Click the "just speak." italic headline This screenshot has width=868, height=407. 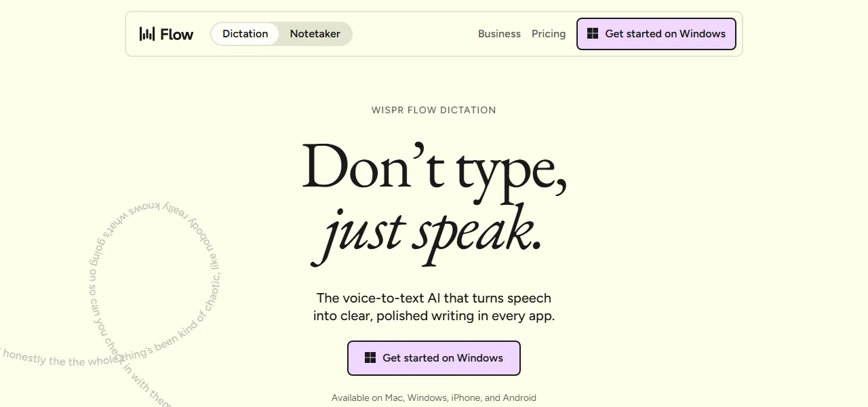[427, 234]
